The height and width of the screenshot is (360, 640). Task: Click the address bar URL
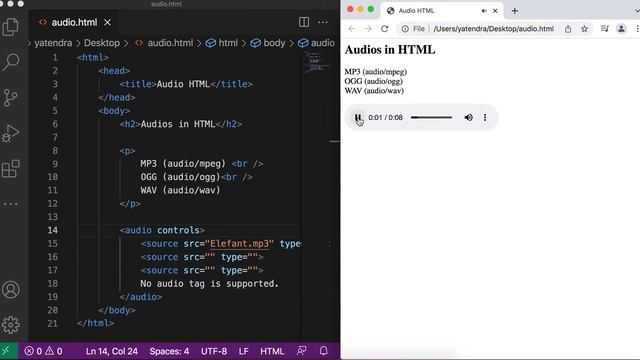(x=493, y=29)
